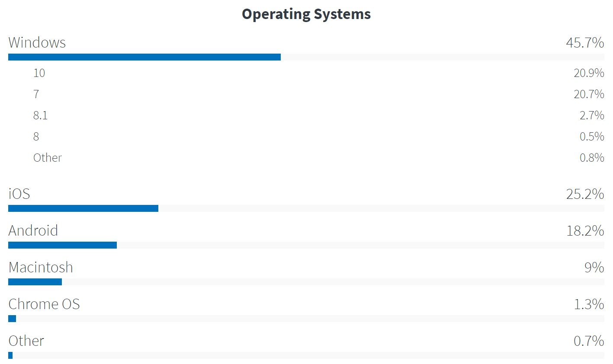Image resolution: width=613 pixels, height=364 pixels.
Task: Select Windows version 7 sub-item
Action: [36, 94]
